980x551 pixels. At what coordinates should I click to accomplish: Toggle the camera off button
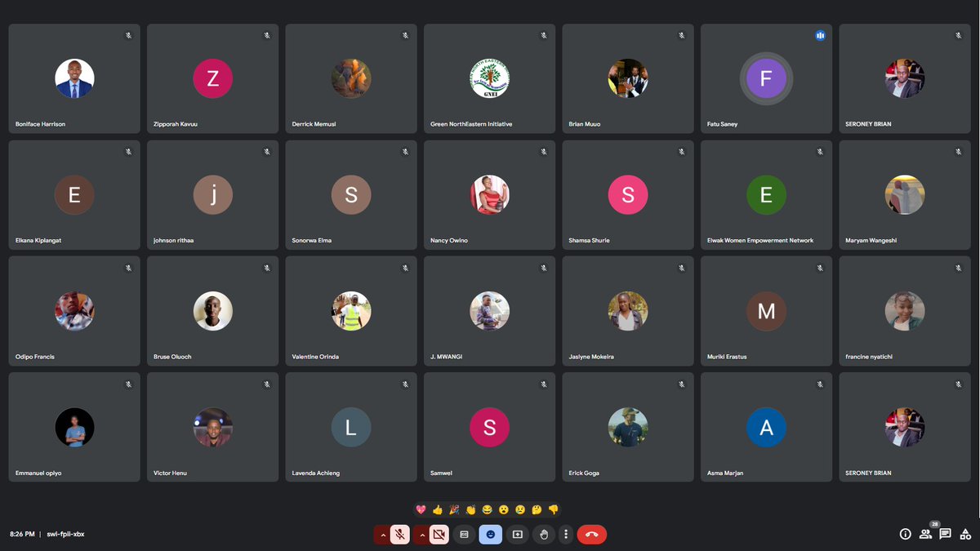[439, 535]
